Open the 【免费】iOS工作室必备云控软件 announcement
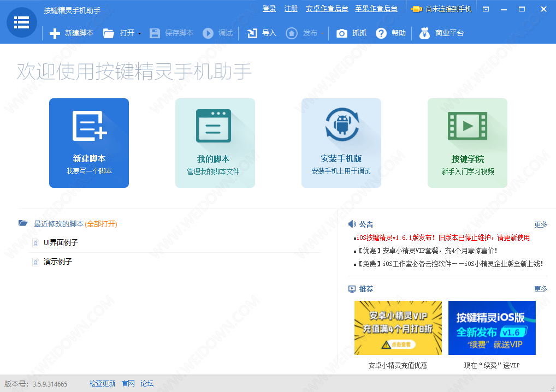Image resolution: width=556 pixels, height=392 pixels. [x=449, y=264]
